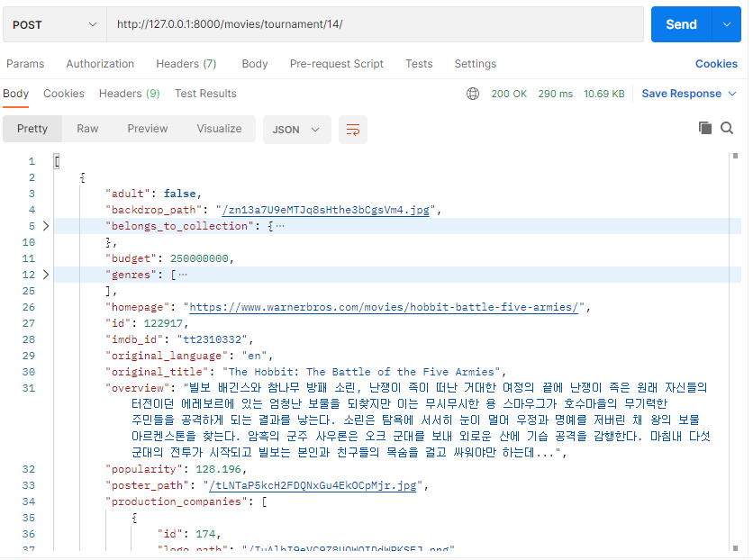The width and height of the screenshot is (753, 560).
Task: Click line number 31 in the gutter
Action: 28,388
